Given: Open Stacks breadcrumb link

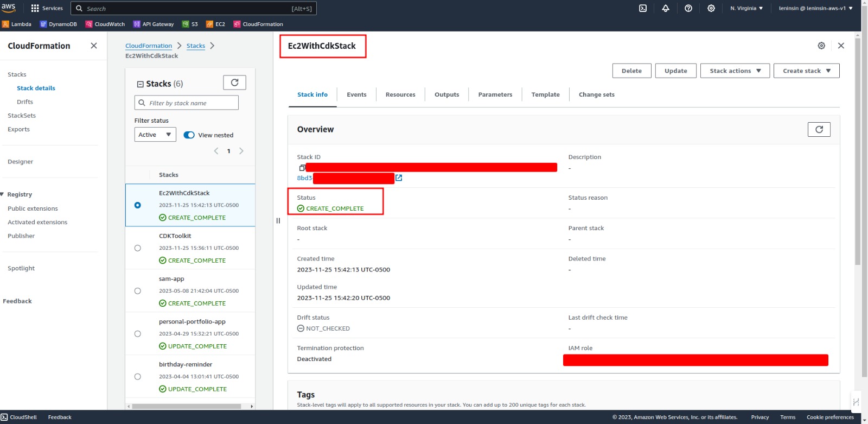Looking at the screenshot, I should [196, 46].
